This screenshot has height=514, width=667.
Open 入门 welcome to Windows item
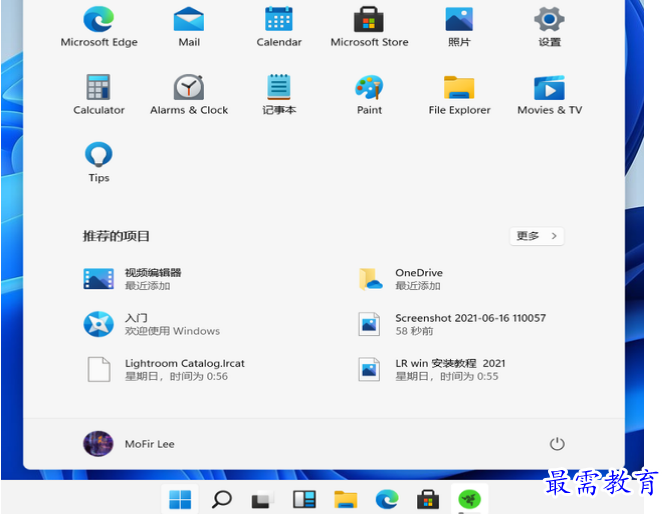pos(151,324)
